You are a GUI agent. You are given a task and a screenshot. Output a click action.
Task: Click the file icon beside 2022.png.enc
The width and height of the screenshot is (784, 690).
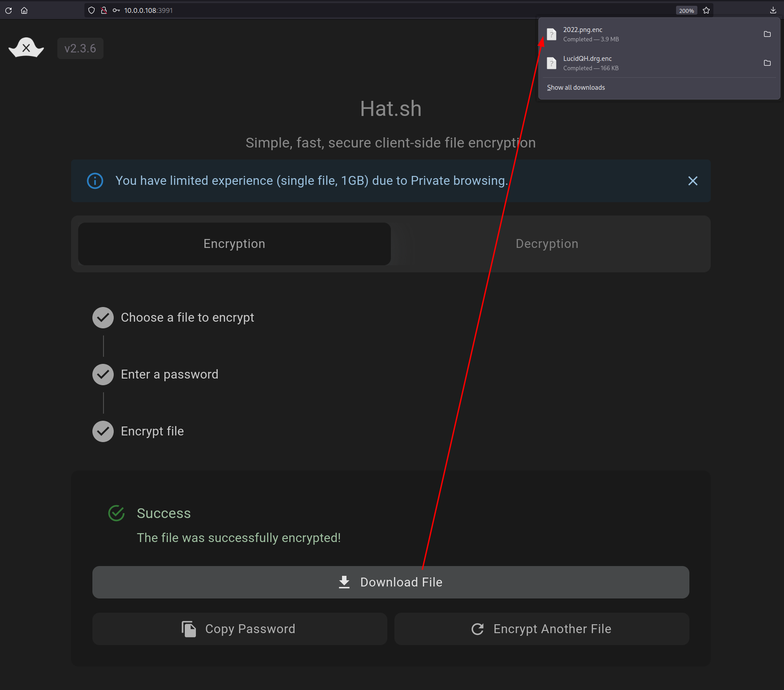(552, 34)
